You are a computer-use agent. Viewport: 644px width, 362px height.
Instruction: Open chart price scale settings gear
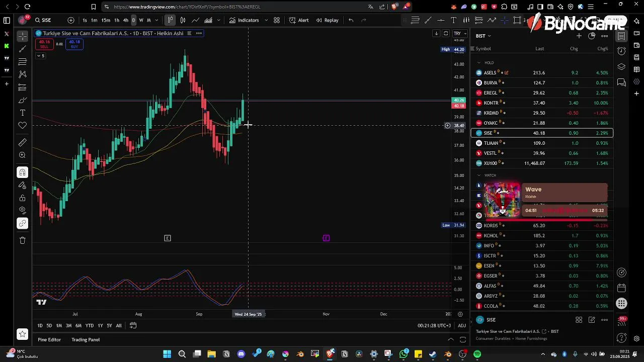point(460,314)
